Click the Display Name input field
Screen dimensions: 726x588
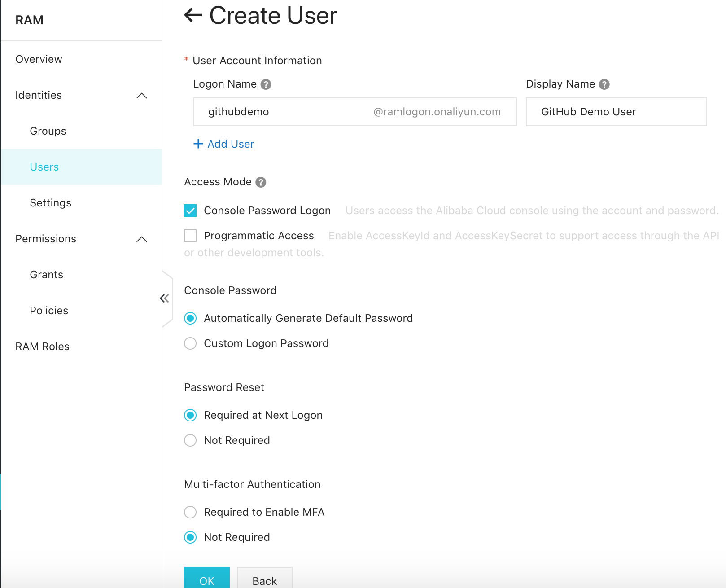click(617, 112)
